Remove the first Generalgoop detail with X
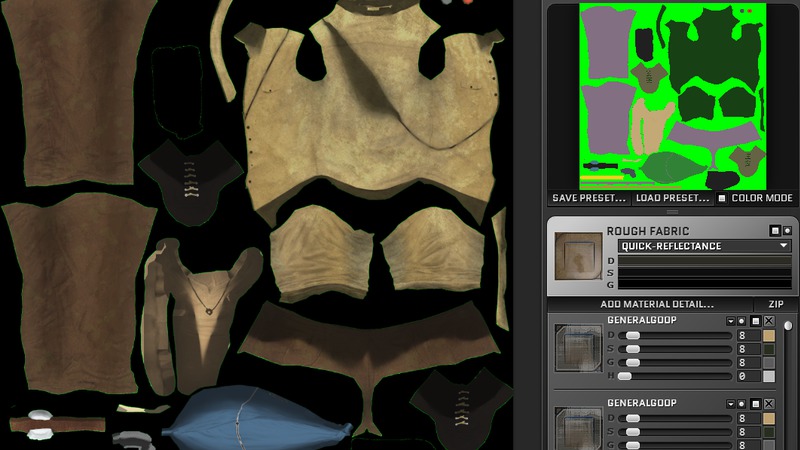800x450 pixels. (x=769, y=321)
